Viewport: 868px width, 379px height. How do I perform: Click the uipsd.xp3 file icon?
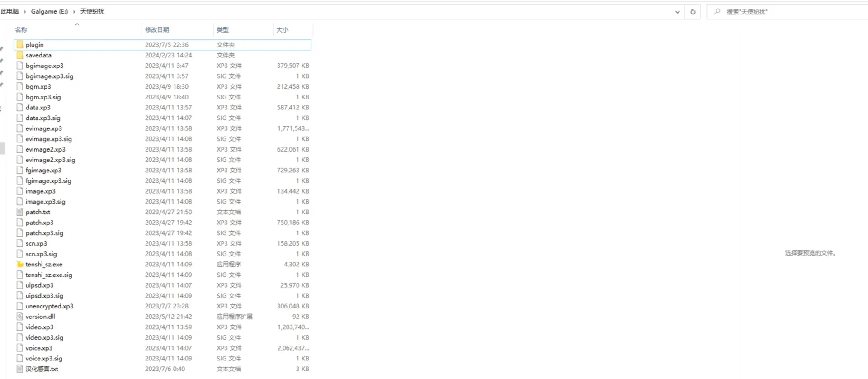[x=19, y=285]
